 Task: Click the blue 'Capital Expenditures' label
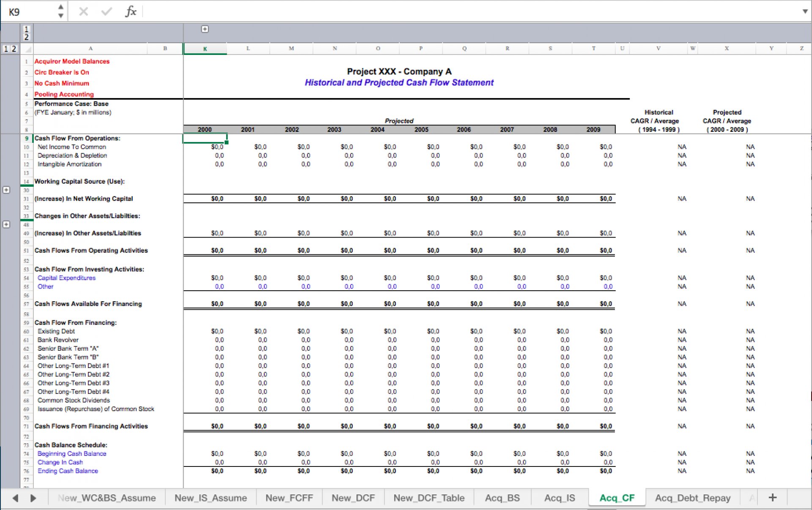point(66,278)
